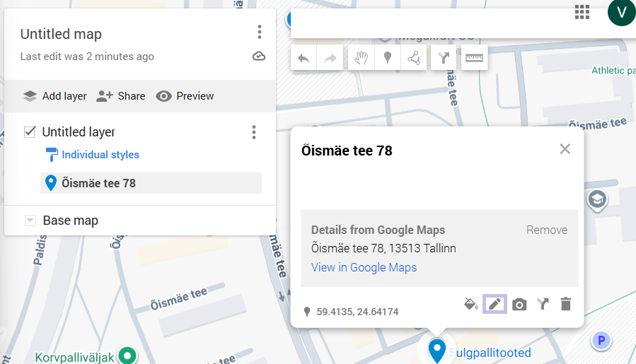
Task: Select the pan hand tool
Action: 362,58
